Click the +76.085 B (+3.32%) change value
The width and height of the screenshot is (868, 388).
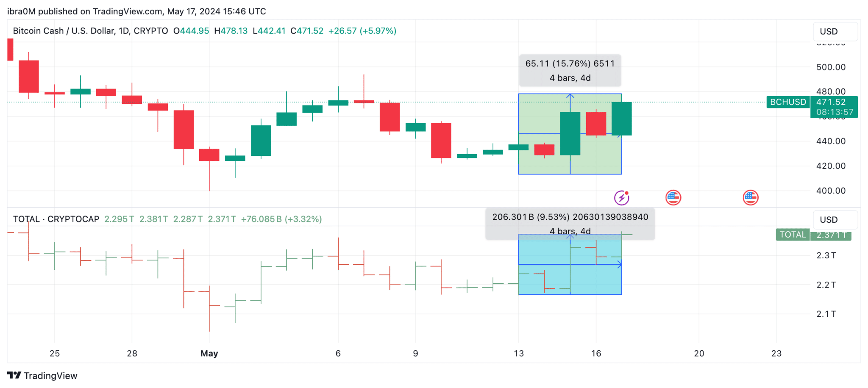pyautogui.click(x=281, y=219)
